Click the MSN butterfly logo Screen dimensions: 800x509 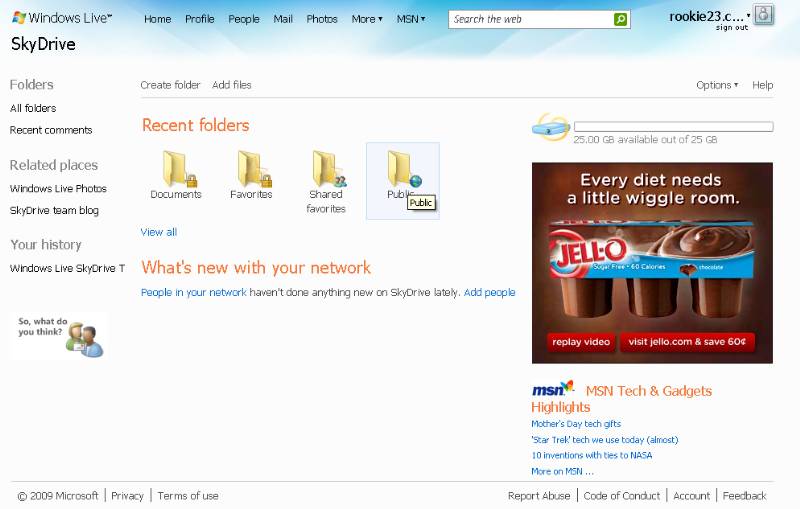point(553,389)
